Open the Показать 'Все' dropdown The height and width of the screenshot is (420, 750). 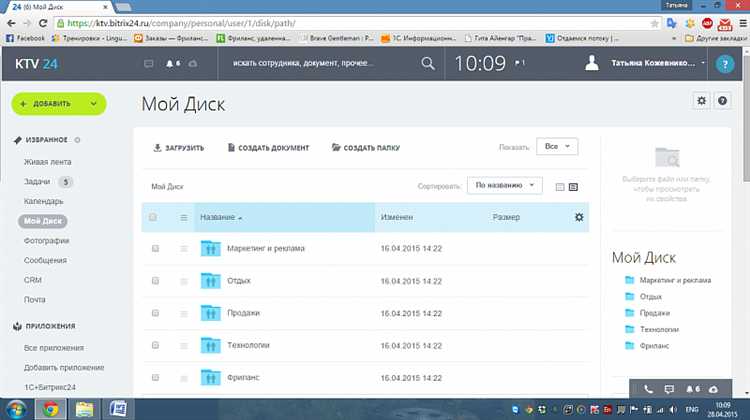(x=557, y=146)
